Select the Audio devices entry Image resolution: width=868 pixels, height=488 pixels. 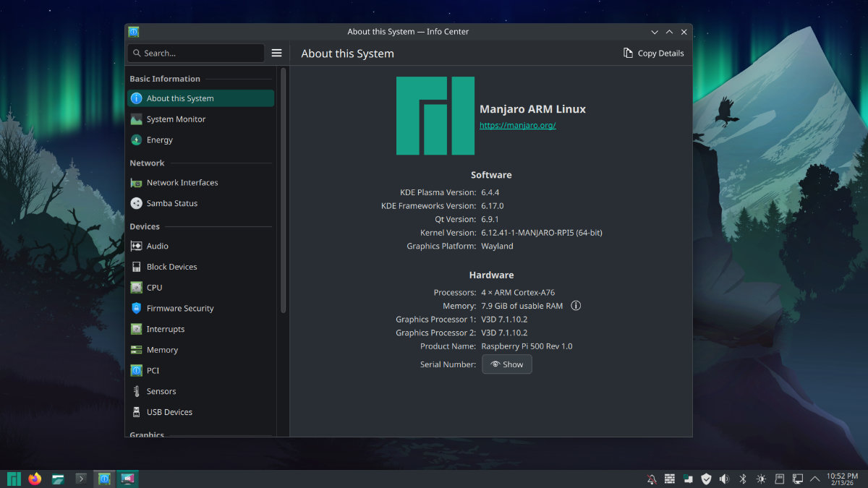tap(200, 246)
